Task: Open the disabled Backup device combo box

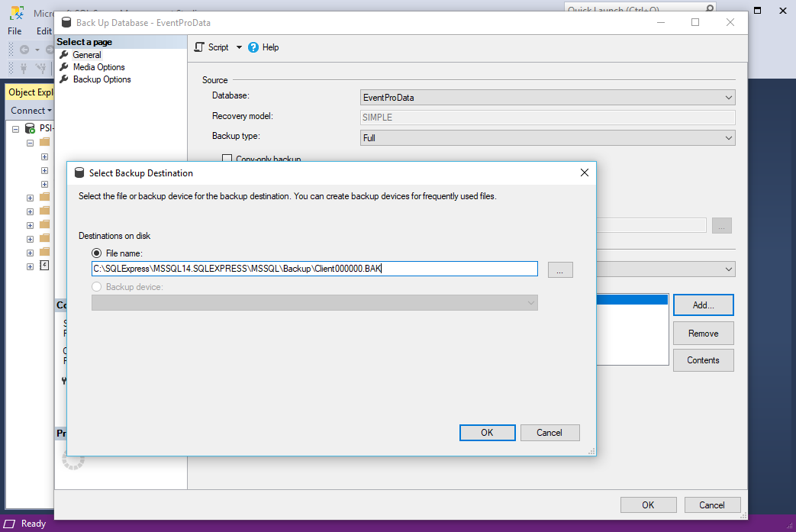Action: coord(314,302)
